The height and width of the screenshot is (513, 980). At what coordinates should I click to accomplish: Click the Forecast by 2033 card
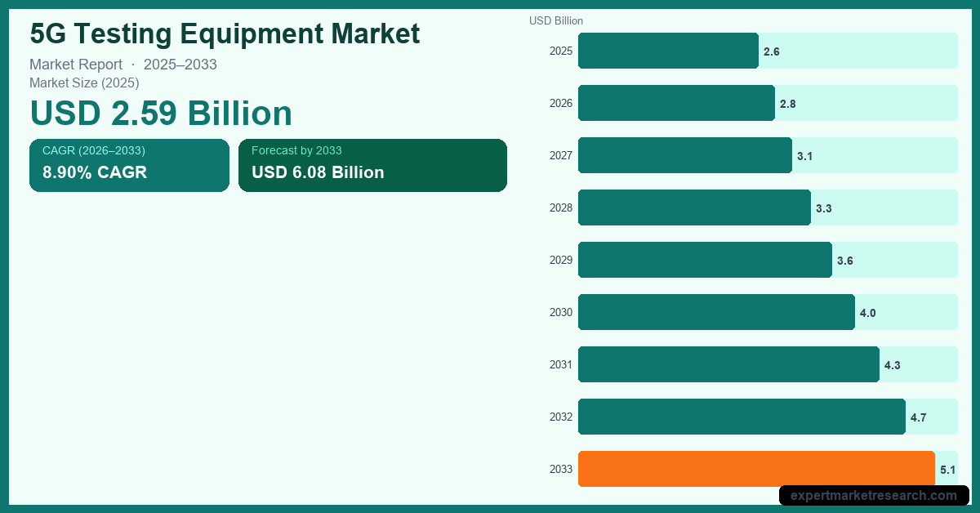372,165
